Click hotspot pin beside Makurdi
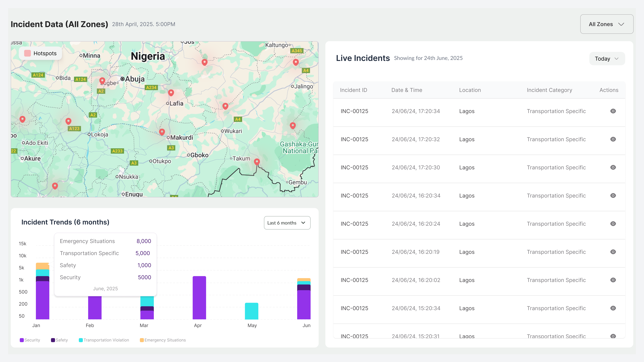This screenshot has height=362, width=644. pos(162,132)
